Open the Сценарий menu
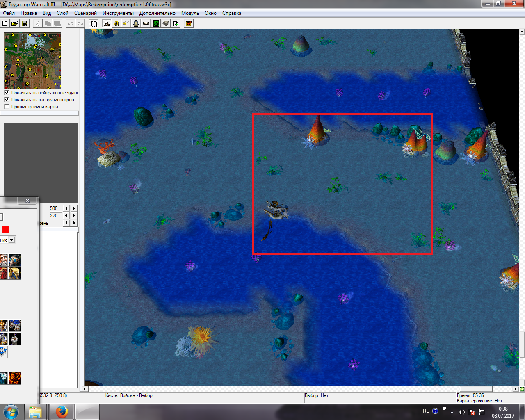Image resolution: width=525 pixels, height=420 pixels. pos(85,13)
